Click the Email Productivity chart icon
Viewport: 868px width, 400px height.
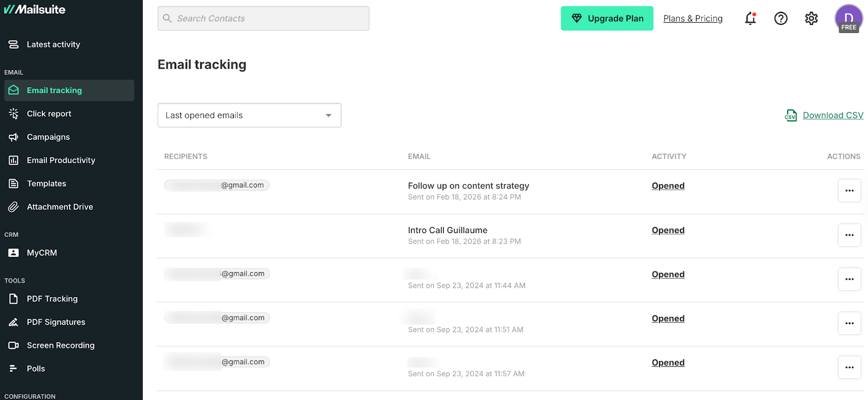pyautogui.click(x=14, y=160)
